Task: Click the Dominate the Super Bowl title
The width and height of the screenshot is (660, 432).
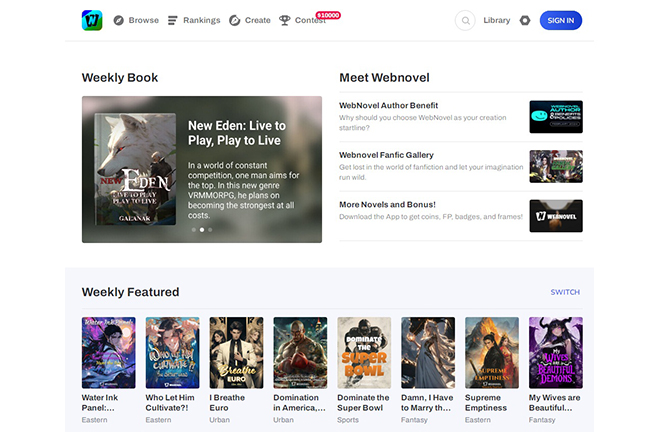Action: pos(363,403)
